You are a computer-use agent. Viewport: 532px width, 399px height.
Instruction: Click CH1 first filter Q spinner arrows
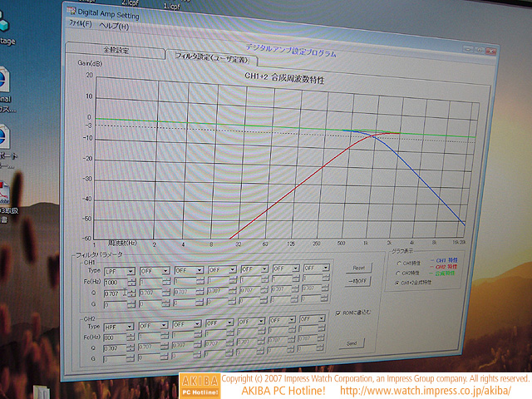(x=130, y=292)
